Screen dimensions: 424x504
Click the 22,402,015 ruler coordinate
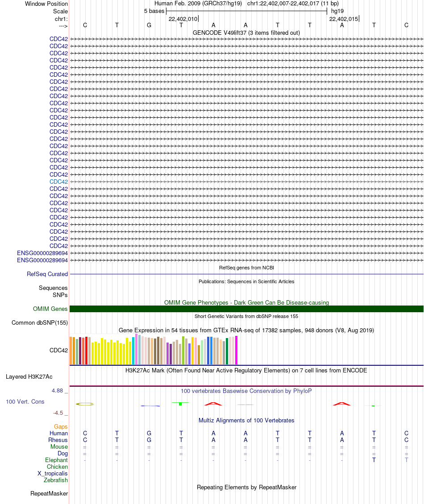[x=344, y=19]
